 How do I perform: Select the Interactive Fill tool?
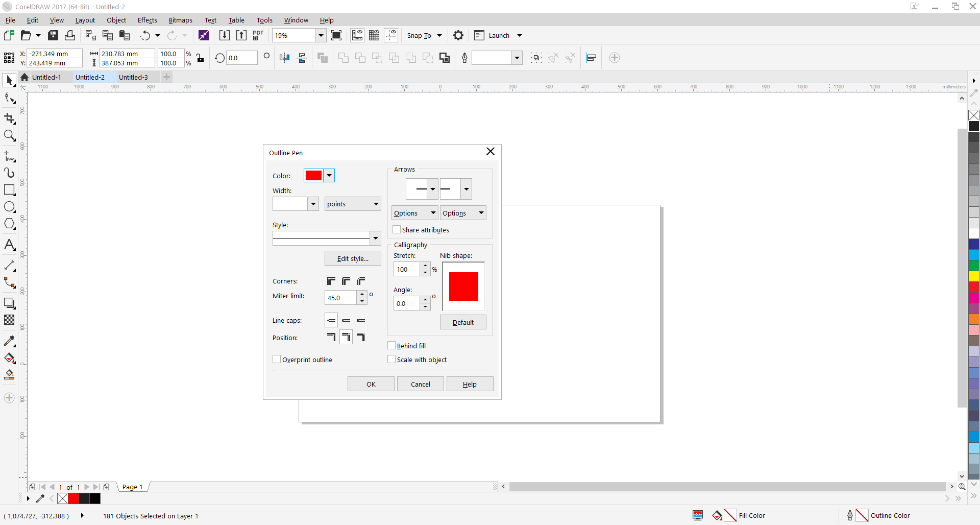(9, 358)
